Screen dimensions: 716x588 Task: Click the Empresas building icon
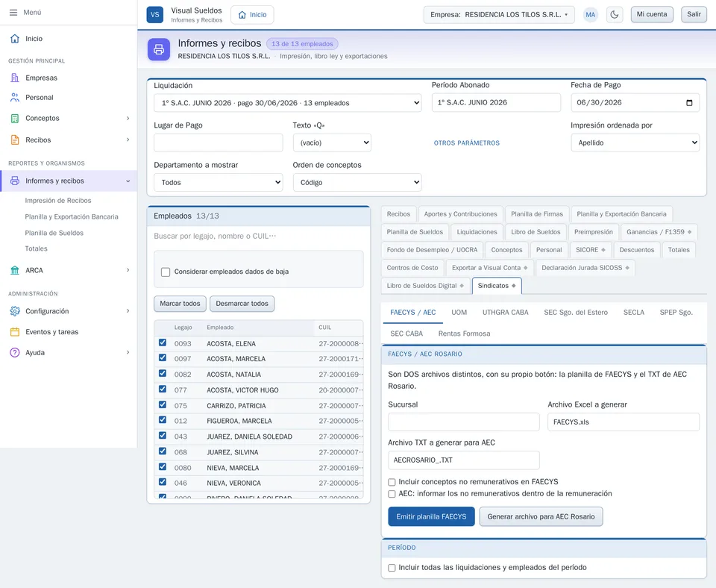15,78
